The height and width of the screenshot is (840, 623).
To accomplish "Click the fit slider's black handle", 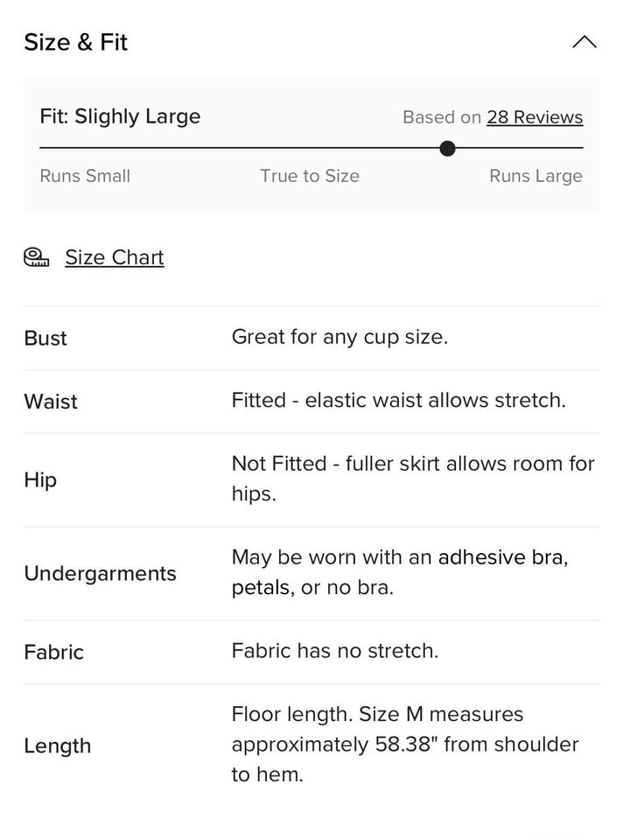I will [447, 148].
